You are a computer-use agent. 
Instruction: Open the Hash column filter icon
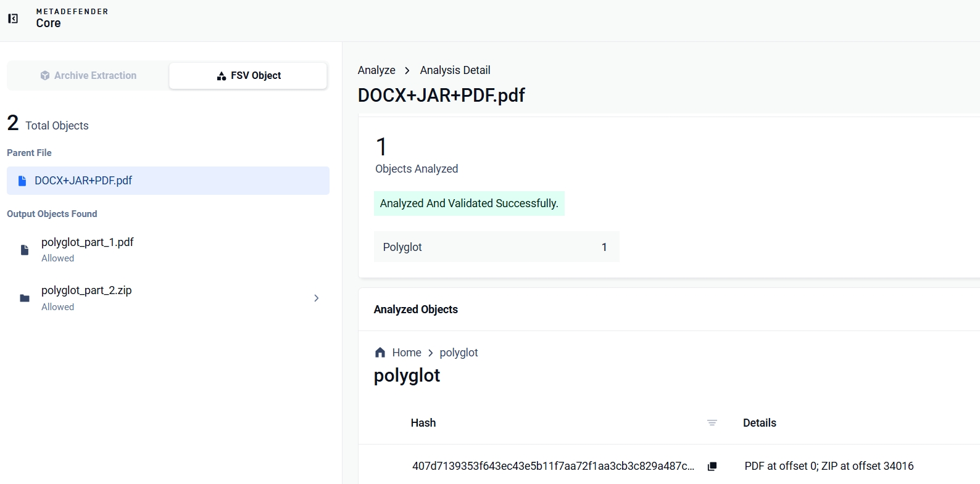712,423
